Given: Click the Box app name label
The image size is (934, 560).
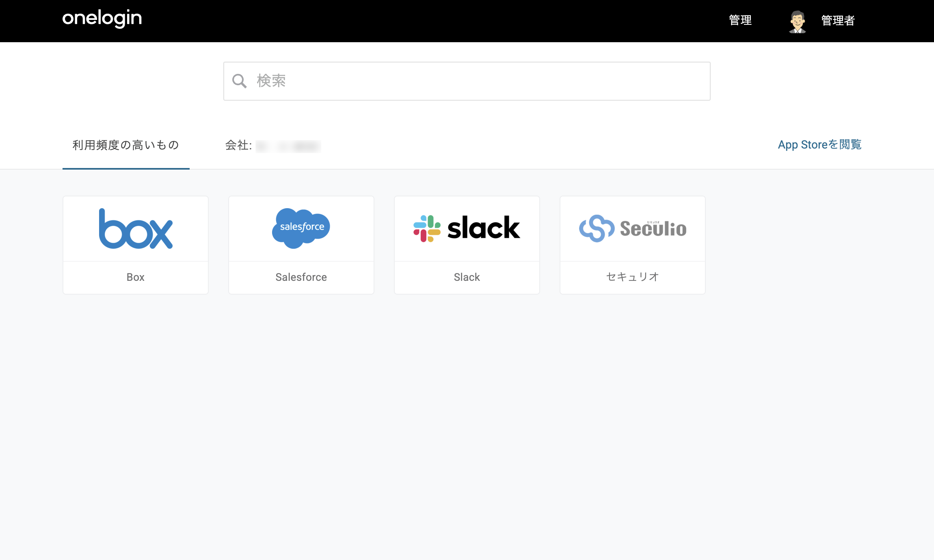Looking at the screenshot, I should point(136,277).
